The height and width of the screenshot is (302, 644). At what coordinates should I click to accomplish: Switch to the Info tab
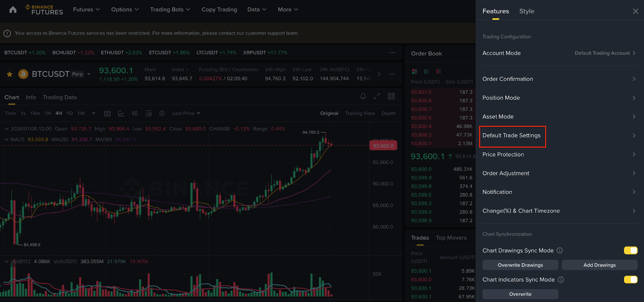31,97
